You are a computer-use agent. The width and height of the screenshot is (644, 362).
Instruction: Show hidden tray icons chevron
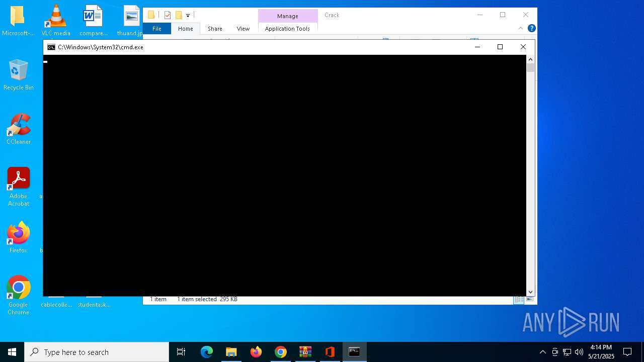[x=542, y=352]
